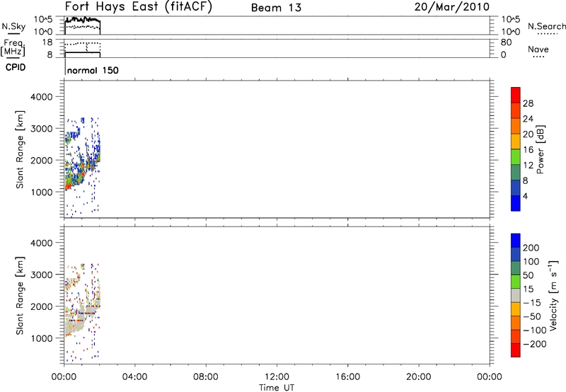Viewport: 566px width, 392px height.
Task: Pick the blue top segment of Velocity colorbar
Action: pos(516,241)
